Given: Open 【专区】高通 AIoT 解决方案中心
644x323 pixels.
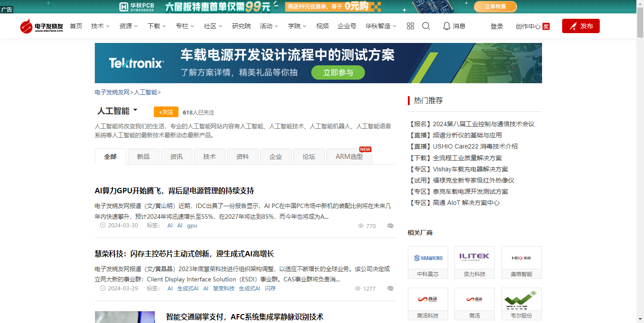Looking at the screenshot, I should (x=453, y=203).
